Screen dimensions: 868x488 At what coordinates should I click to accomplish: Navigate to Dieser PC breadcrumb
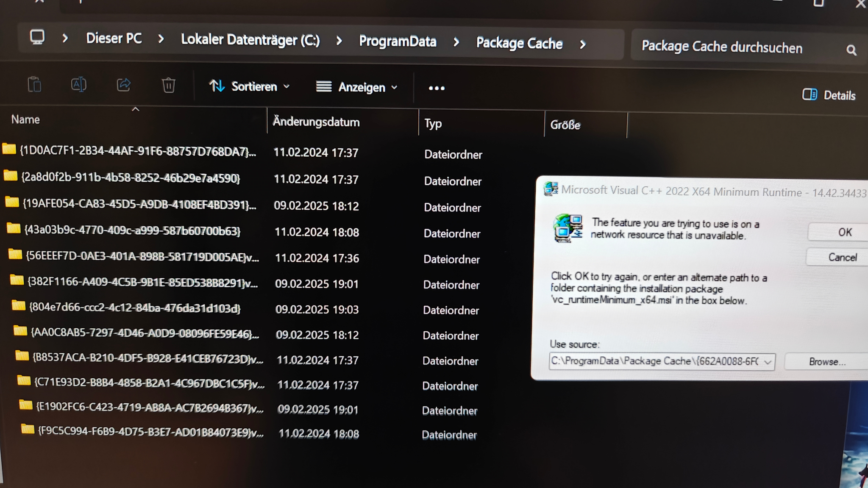coord(114,39)
